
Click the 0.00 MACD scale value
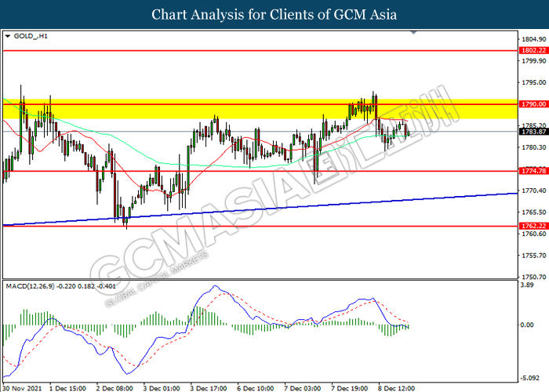click(527, 325)
